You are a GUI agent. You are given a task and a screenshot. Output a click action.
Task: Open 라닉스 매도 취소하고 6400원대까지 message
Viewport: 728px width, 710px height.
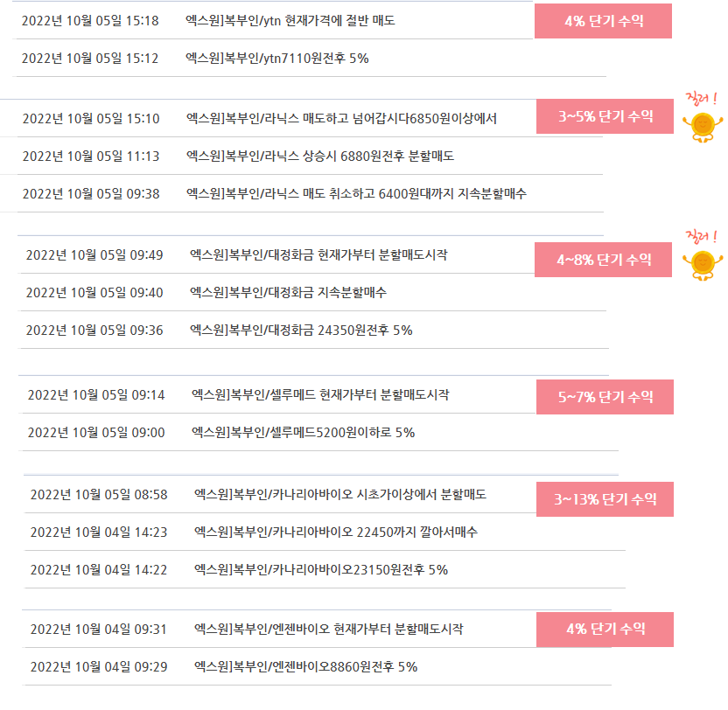pos(356,193)
